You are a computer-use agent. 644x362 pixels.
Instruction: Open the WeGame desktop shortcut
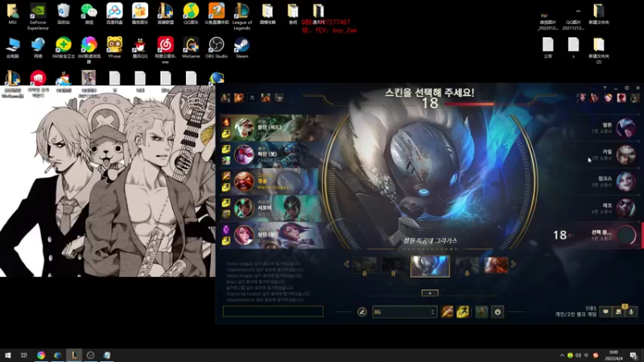coord(191,47)
